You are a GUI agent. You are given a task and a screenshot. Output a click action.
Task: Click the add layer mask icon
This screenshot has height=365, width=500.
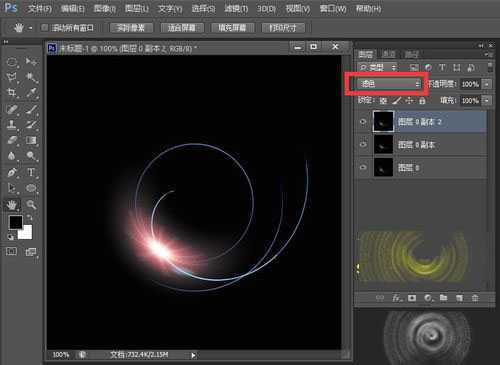(x=412, y=298)
